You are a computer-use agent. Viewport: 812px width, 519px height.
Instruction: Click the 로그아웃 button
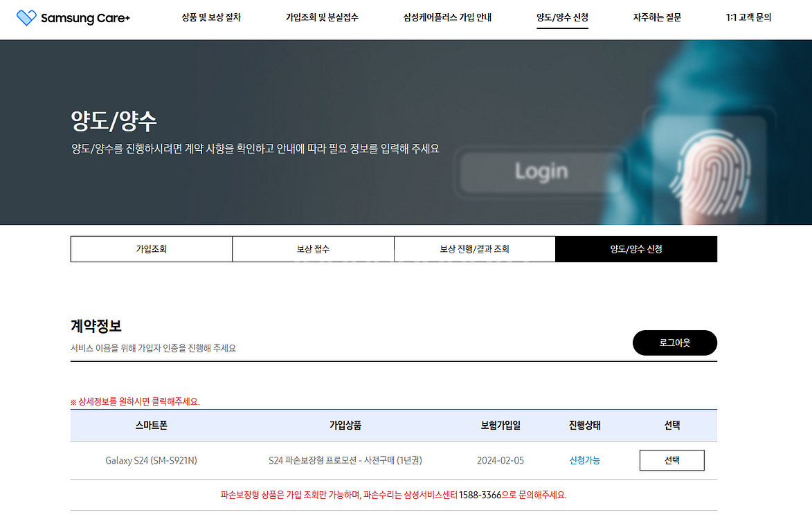point(675,343)
